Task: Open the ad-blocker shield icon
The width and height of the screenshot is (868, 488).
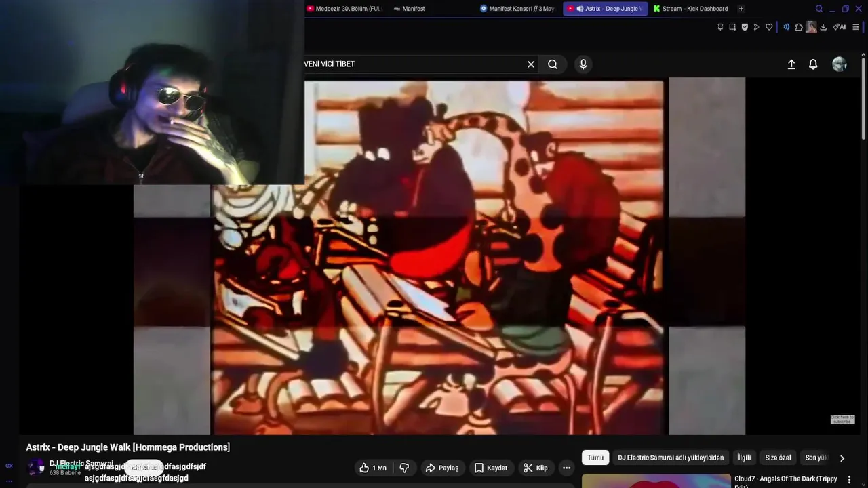Action: 745,27
